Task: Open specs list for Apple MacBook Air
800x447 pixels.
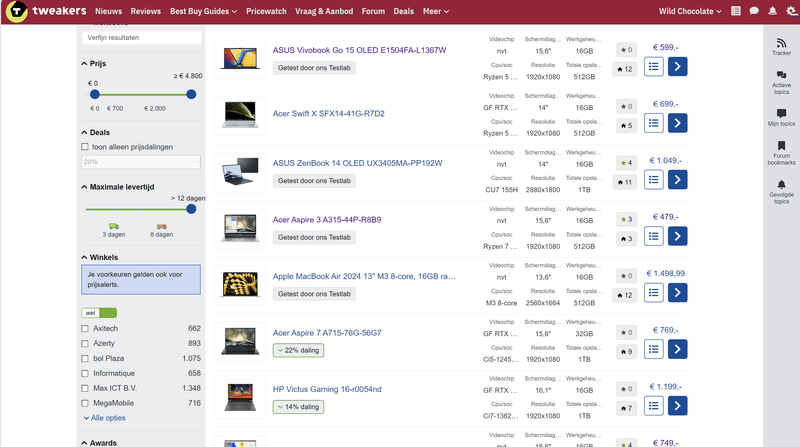Action: [x=654, y=293]
